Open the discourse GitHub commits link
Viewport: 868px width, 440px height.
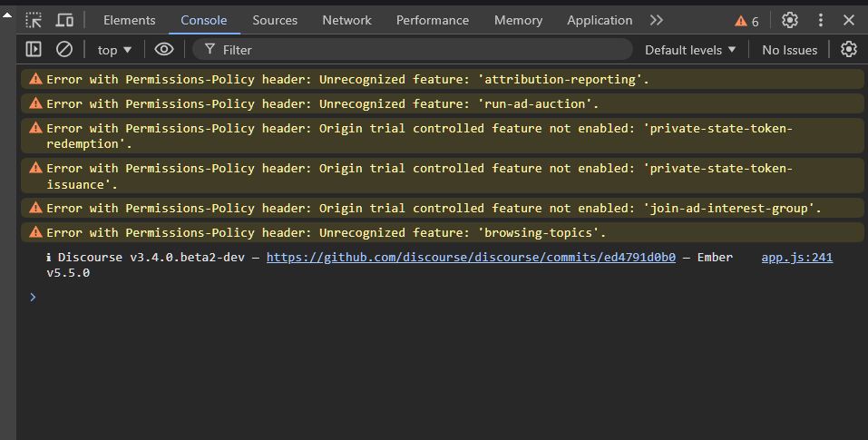point(471,258)
